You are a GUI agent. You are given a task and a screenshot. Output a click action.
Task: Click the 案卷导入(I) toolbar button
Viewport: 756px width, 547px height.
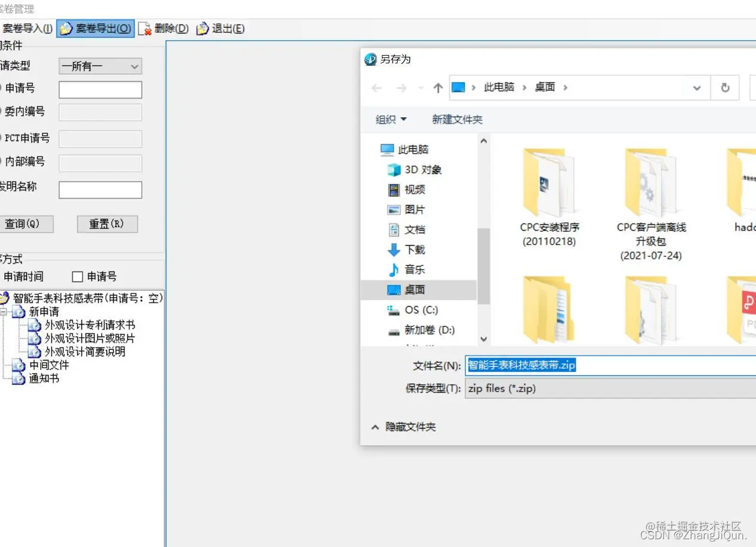[x=26, y=28]
